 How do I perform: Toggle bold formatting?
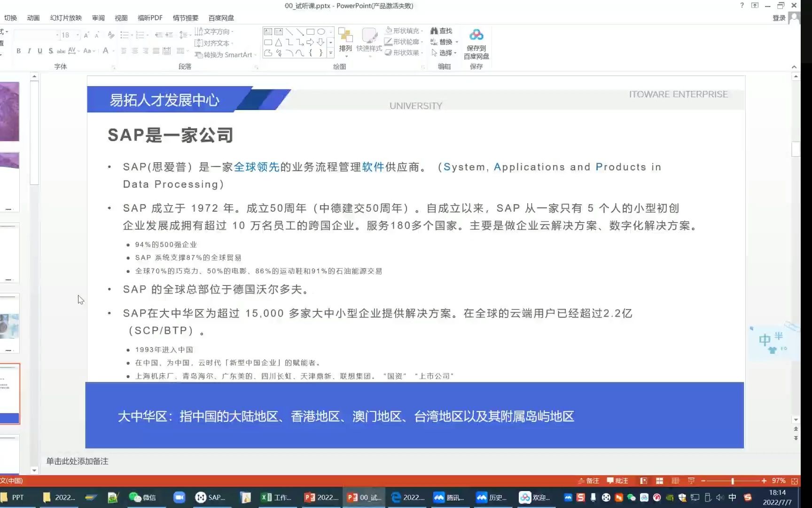click(x=18, y=51)
